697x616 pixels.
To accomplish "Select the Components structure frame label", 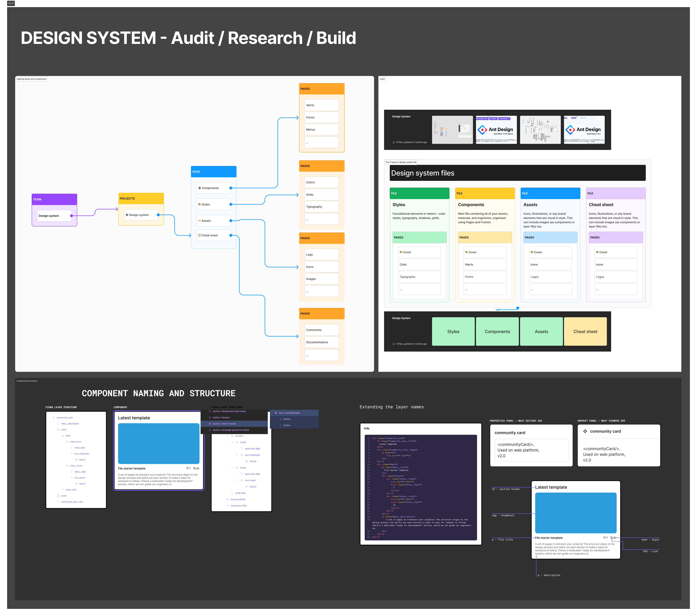I will [27, 381].
